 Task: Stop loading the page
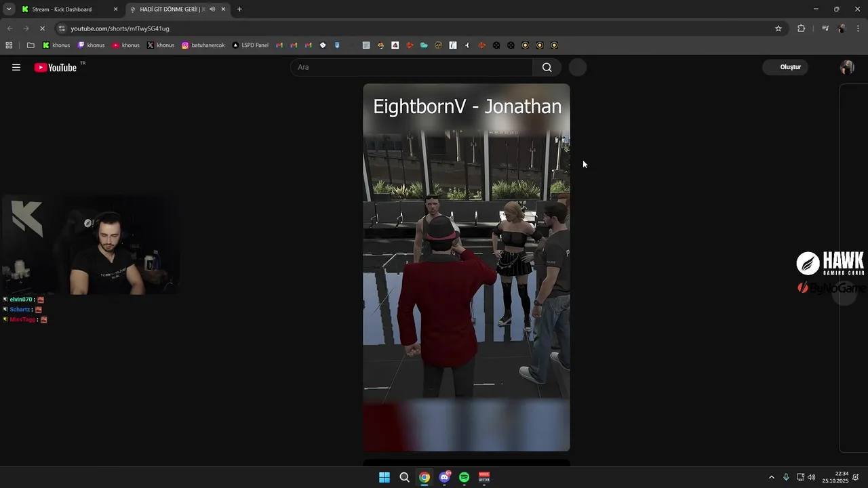(42, 28)
